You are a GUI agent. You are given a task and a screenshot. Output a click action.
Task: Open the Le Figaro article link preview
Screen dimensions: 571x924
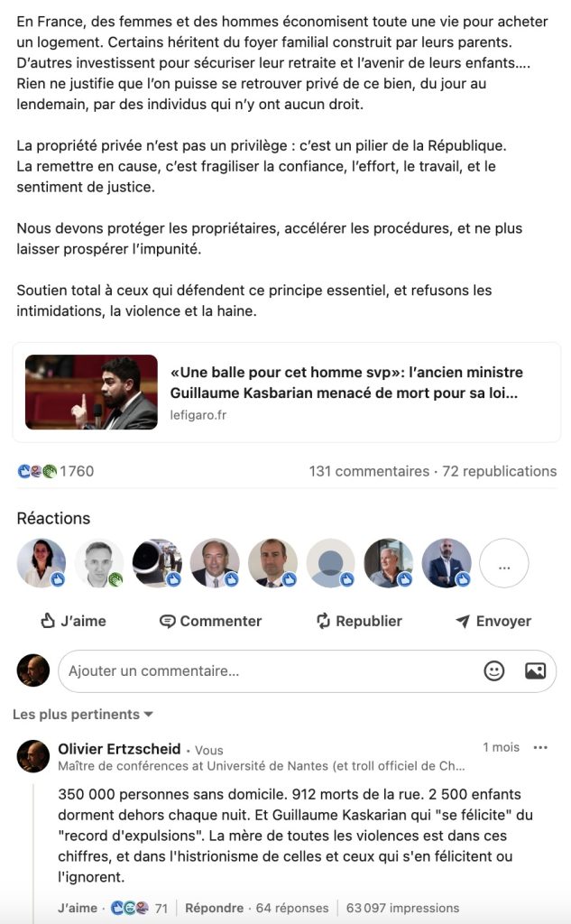[345, 383]
